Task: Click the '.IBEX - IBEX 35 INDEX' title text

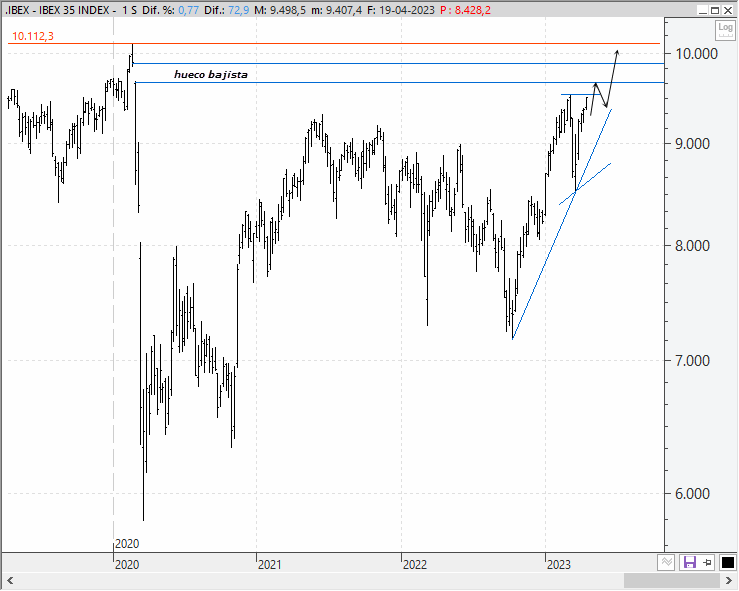Action: click(x=57, y=10)
